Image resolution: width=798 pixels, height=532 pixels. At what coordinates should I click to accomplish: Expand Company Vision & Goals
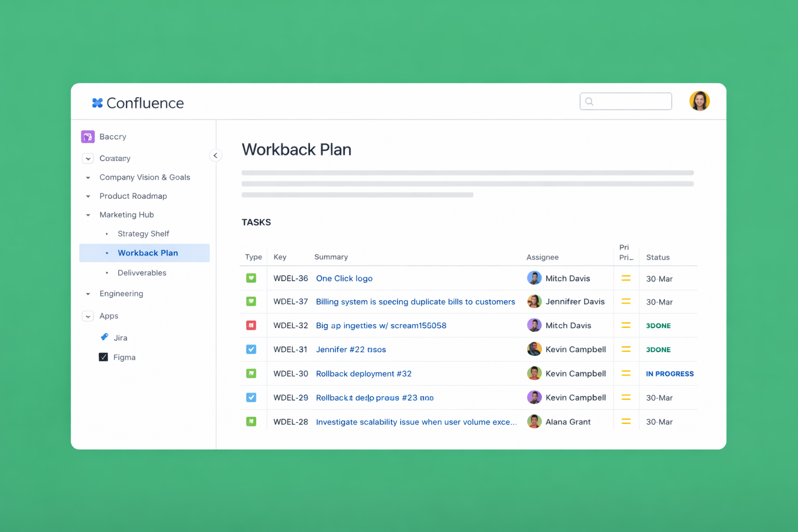tap(87, 177)
